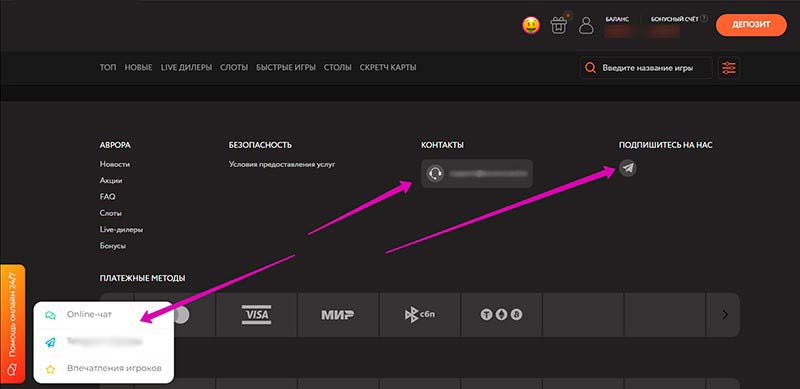Click the bonus account help question mark

click(x=704, y=18)
